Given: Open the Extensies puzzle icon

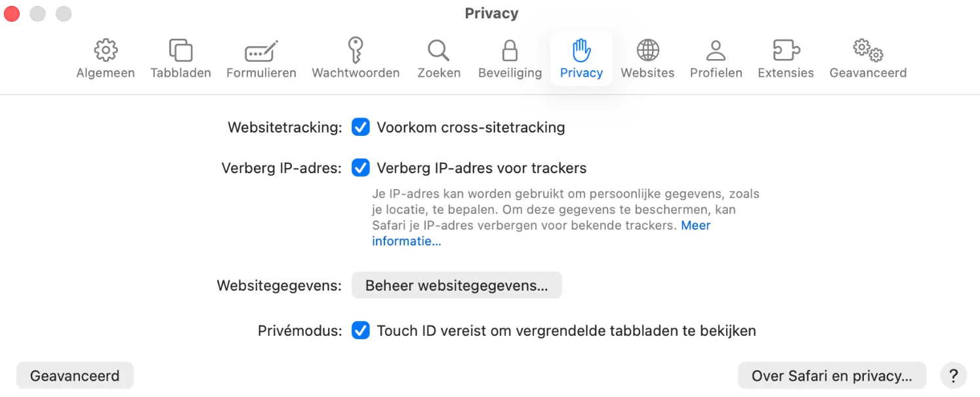Looking at the screenshot, I should click(785, 51).
